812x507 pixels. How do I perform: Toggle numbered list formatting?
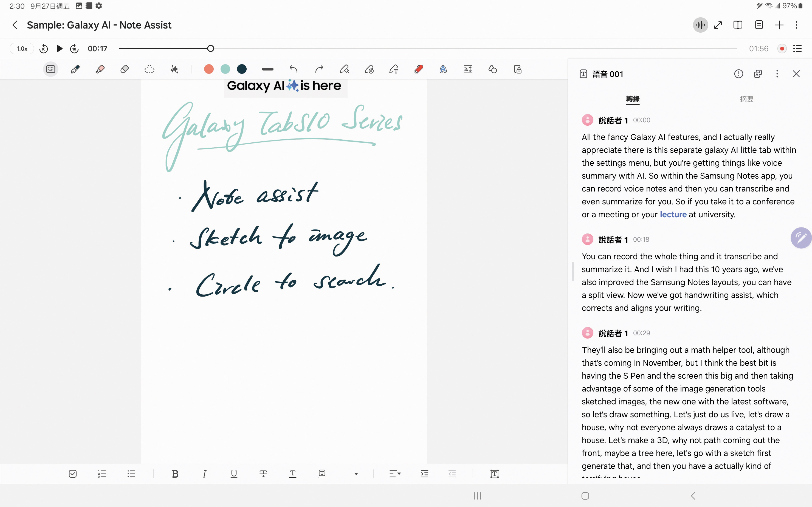102,474
